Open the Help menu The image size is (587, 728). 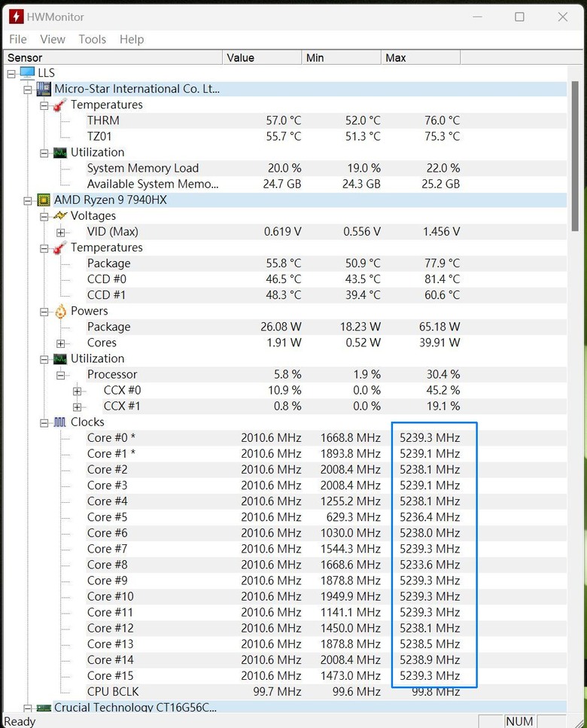tap(132, 39)
